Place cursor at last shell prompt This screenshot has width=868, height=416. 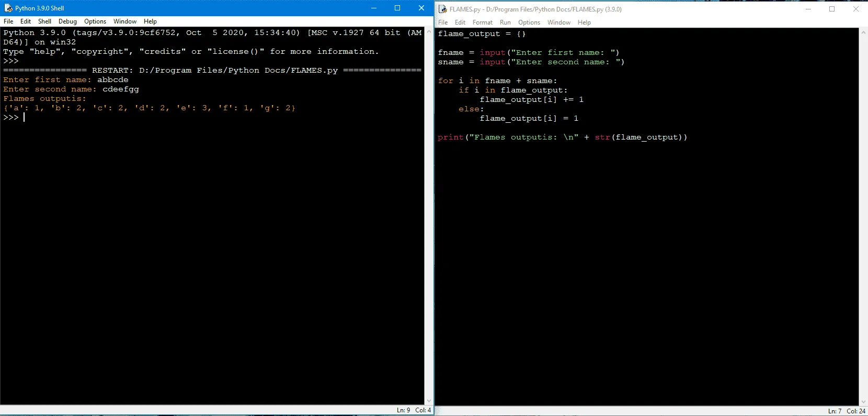24,117
